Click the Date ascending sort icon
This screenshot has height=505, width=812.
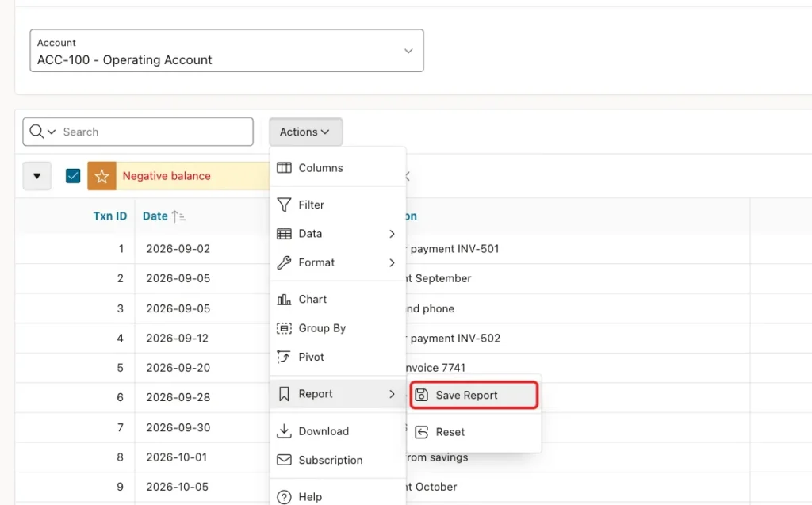click(x=178, y=216)
